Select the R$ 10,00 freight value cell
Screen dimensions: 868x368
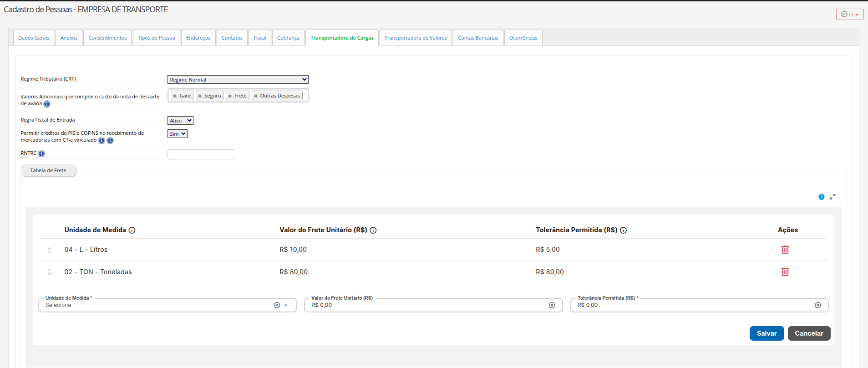click(293, 250)
